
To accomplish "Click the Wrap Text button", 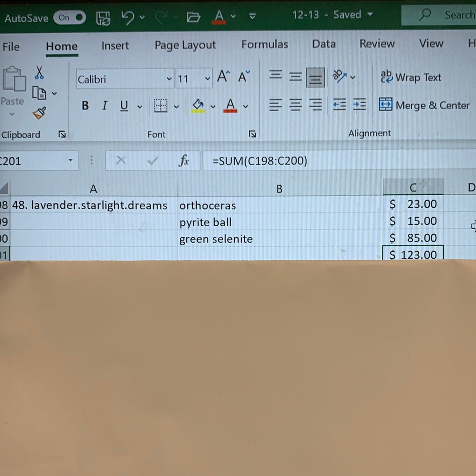I will (x=411, y=77).
